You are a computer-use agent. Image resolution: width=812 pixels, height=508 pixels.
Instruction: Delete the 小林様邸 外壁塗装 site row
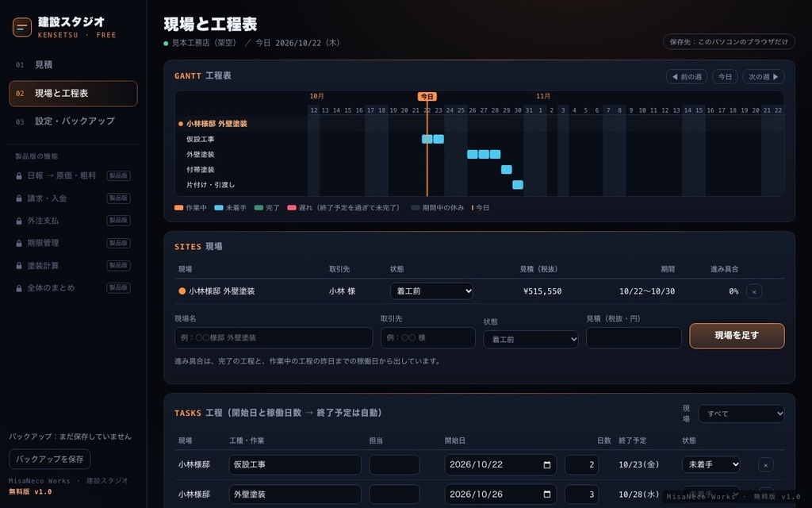tap(754, 291)
